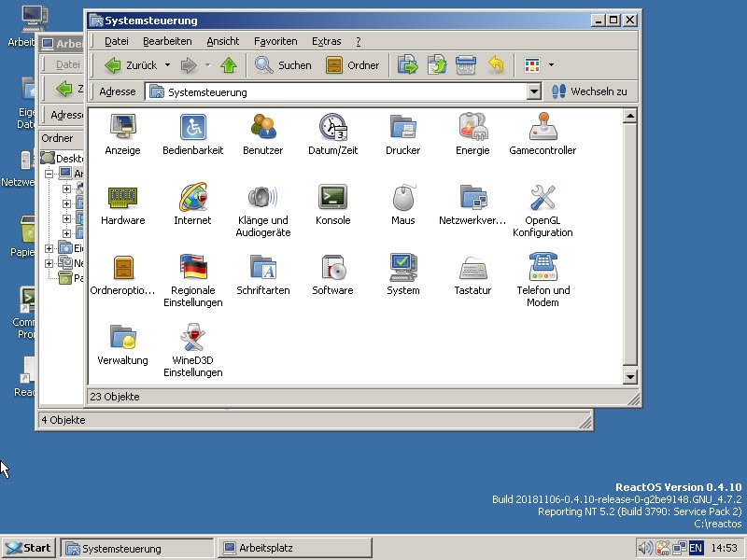Open the view mode dropdown arrow
The height and width of the screenshot is (560, 747).
pyautogui.click(x=551, y=65)
